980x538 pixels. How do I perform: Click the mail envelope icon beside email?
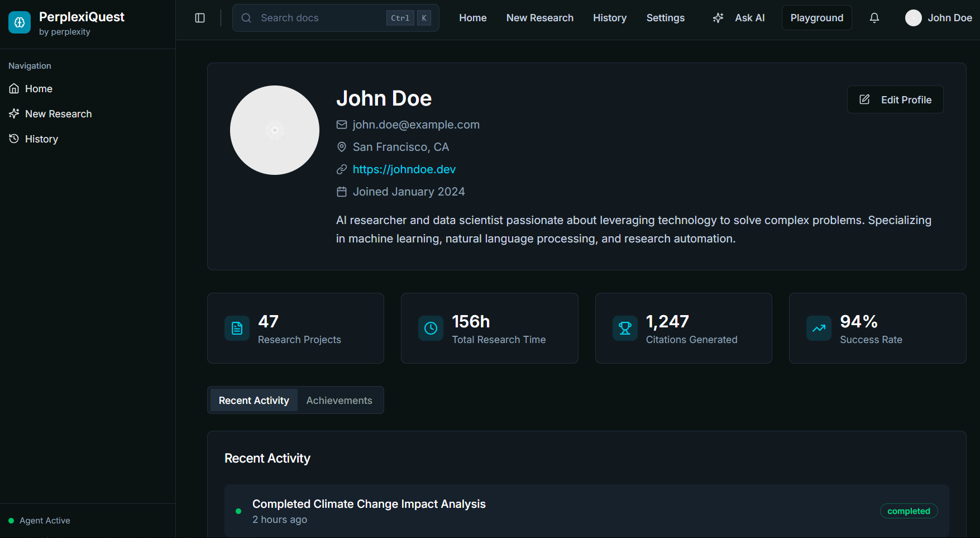(342, 125)
